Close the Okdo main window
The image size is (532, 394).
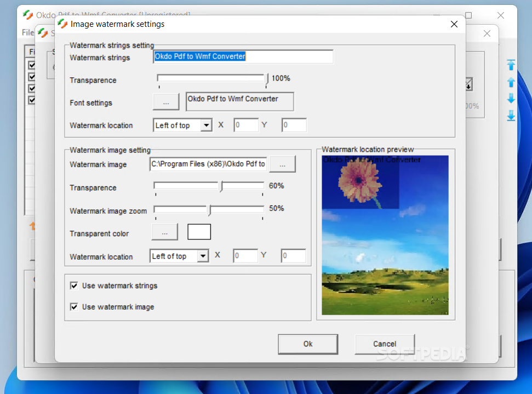tap(500, 15)
